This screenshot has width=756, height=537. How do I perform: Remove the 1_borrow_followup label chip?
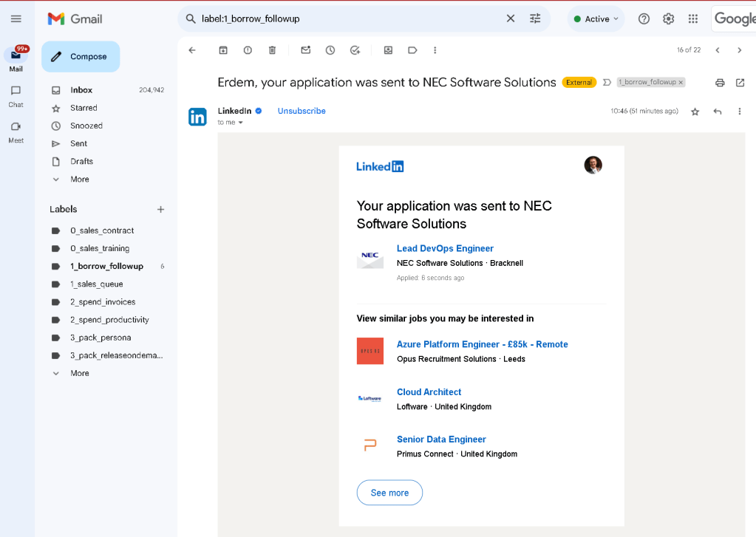681,83
